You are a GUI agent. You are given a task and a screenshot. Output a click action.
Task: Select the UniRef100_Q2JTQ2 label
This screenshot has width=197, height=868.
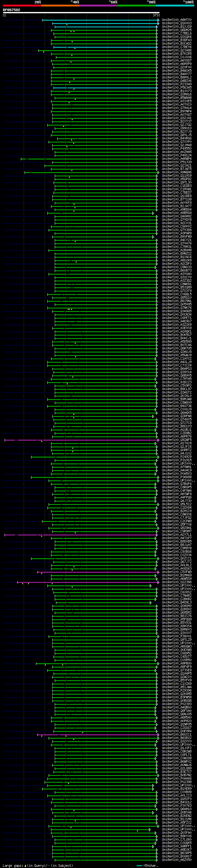177,125
